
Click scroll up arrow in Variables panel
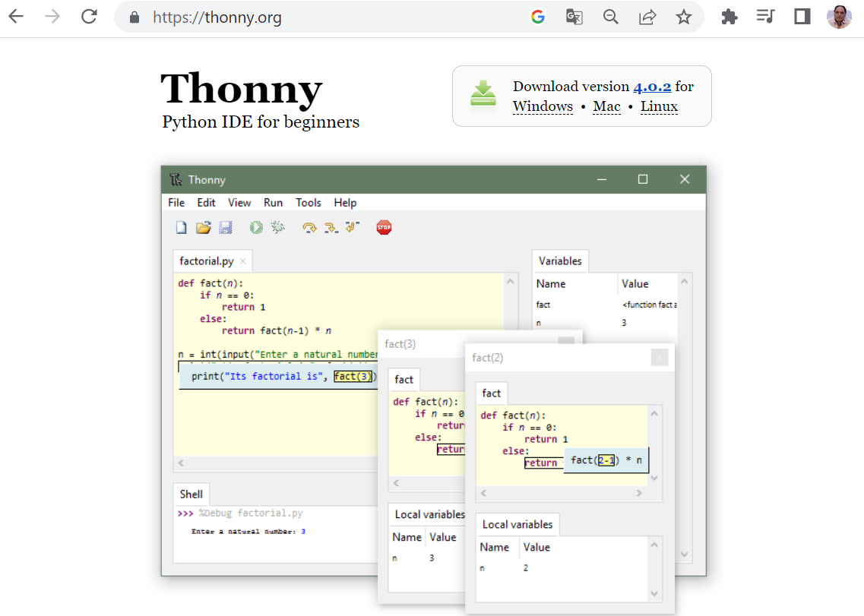click(x=685, y=282)
